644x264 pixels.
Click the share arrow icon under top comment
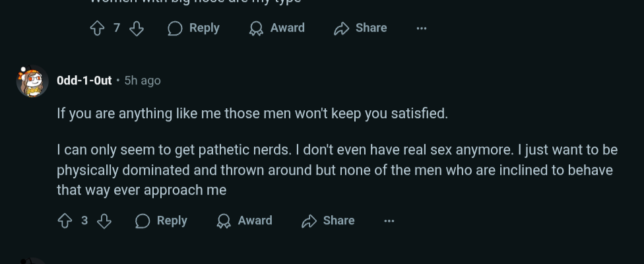pos(341,28)
